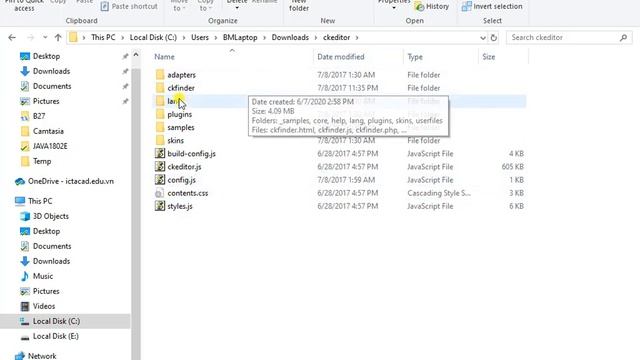Select the adapters folder icon

pyautogui.click(x=160, y=75)
